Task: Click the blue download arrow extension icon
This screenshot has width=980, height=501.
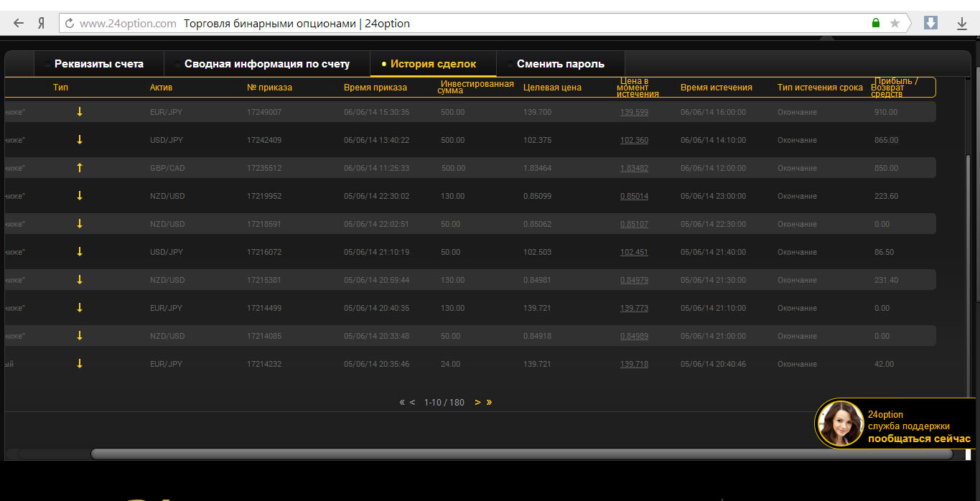Action: (930, 23)
